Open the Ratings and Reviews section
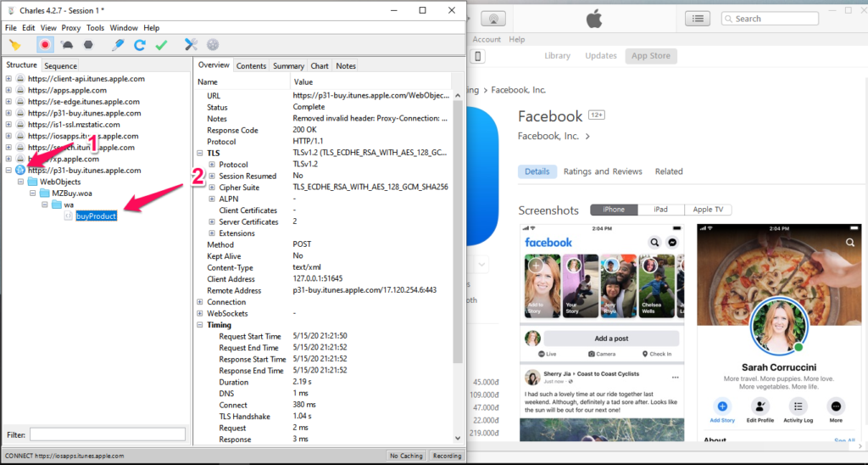The width and height of the screenshot is (868, 465). 603,171
